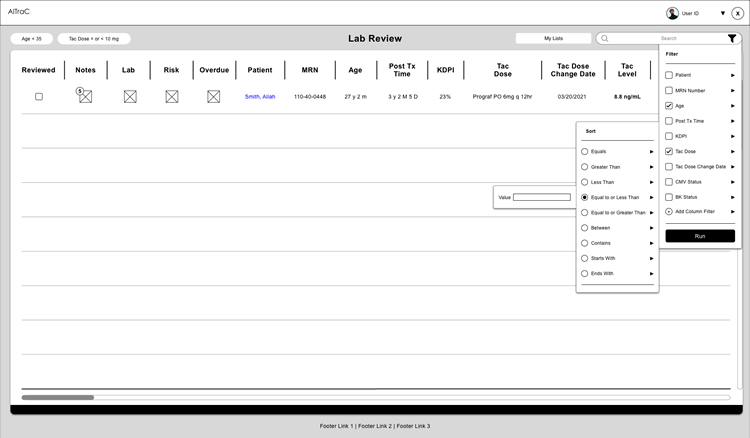This screenshot has width=750, height=438.
Task: Click the Value input field
Action: coord(541,197)
